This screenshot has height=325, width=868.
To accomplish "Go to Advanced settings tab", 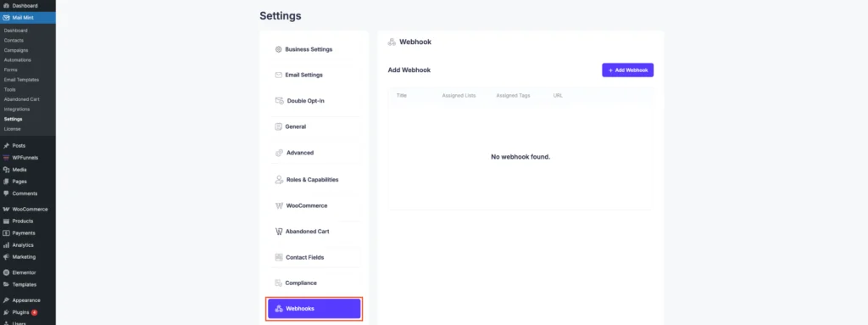I will click(314, 153).
